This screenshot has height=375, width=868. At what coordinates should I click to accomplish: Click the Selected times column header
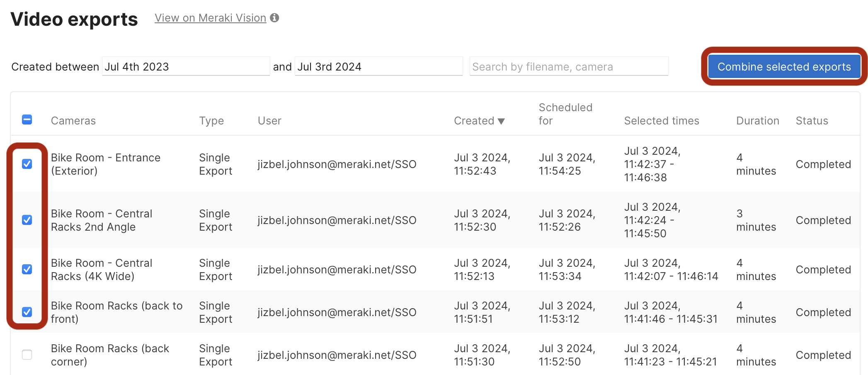click(662, 121)
